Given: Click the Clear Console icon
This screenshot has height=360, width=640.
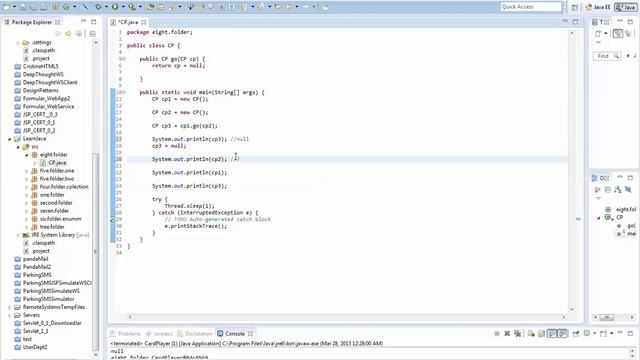Looking at the screenshot, I should 531,333.
